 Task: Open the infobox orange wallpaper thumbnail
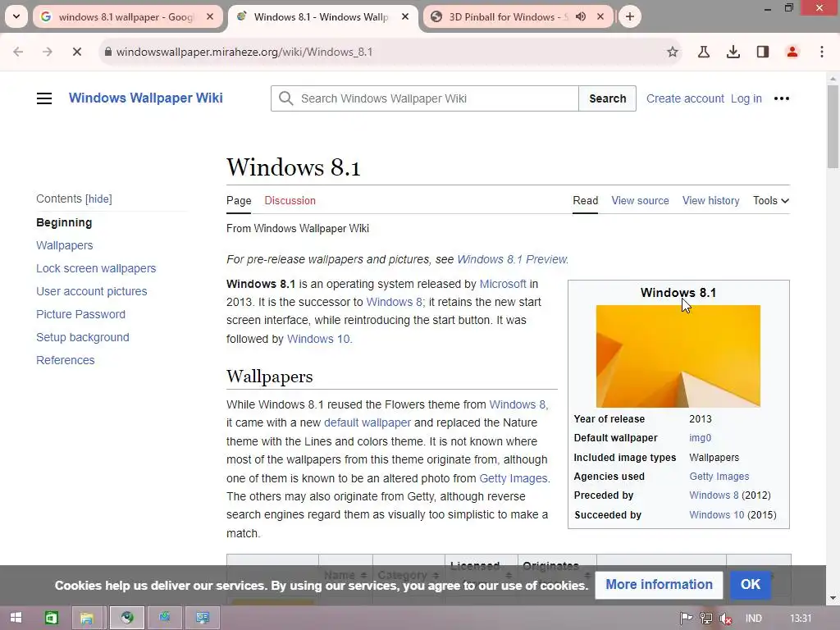[678, 356]
